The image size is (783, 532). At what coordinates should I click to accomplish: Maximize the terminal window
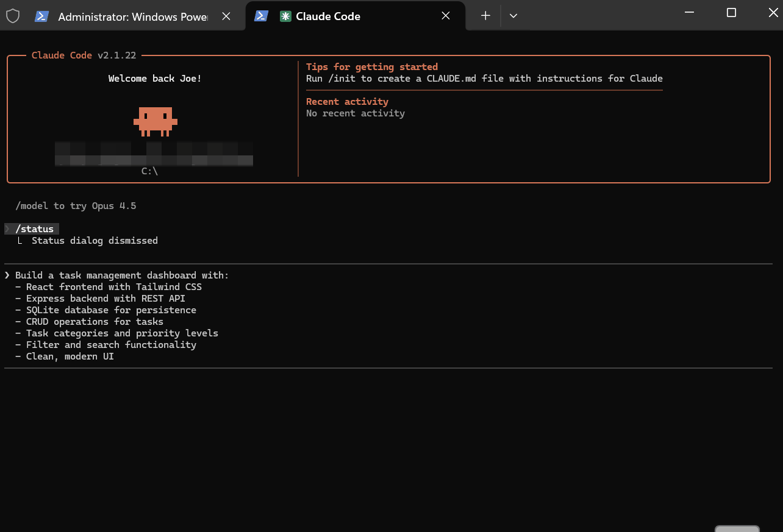click(732, 13)
